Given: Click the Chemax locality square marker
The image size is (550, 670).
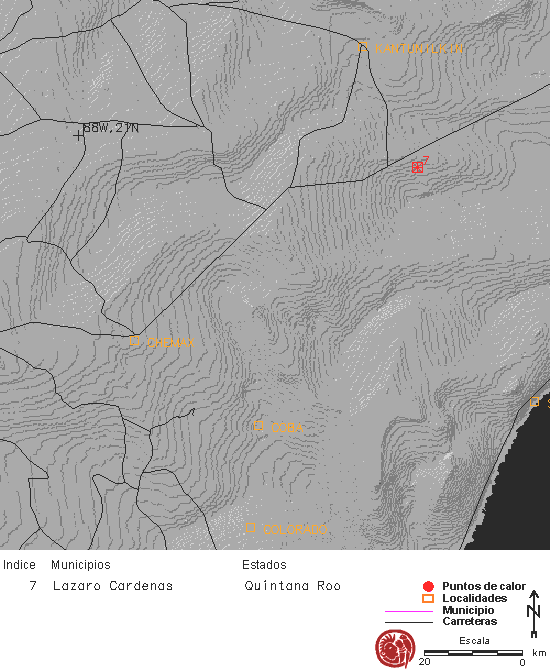Looking at the screenshot, I should click(x=134, y=341).
